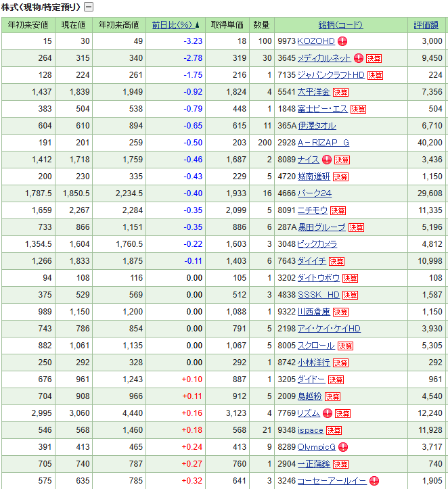The image size is (448, 489).
Task: Open the コーセーアールイー stock link
Action: click(x=332, y=481)
